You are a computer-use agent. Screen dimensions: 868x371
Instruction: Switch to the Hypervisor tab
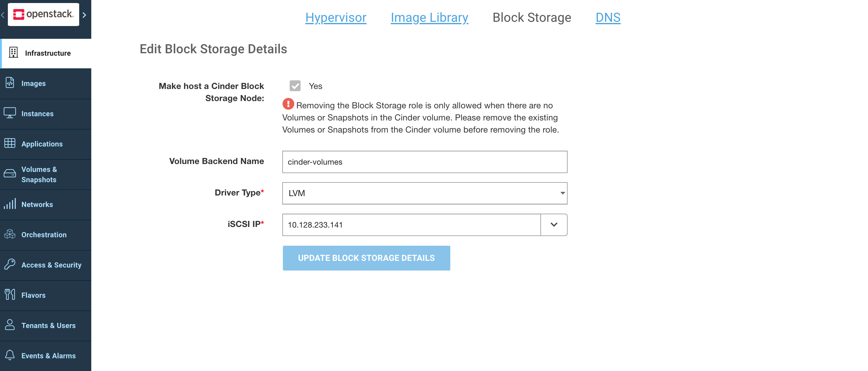335,18
